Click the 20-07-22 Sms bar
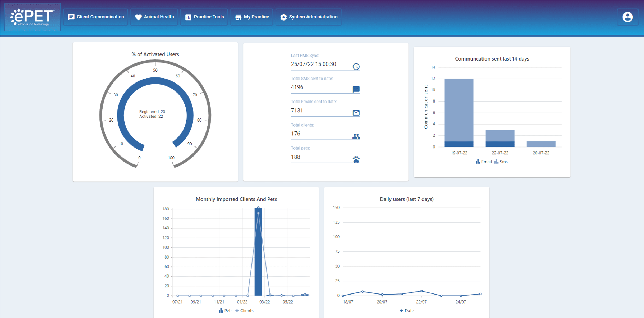Image resolution: width=644 pixels, height=318 pixels. pyautogui.click(x=541, y=144)
